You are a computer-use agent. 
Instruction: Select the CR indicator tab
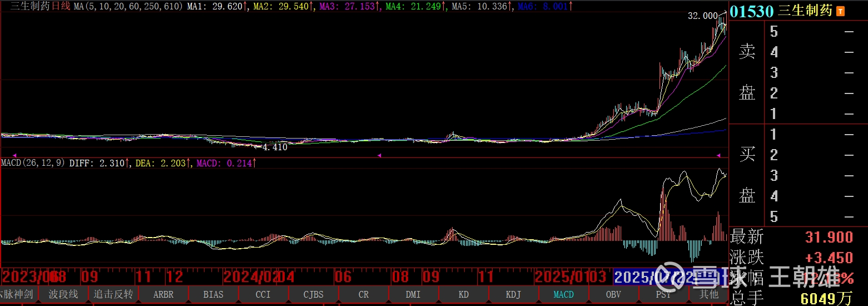tap(363, 294)
